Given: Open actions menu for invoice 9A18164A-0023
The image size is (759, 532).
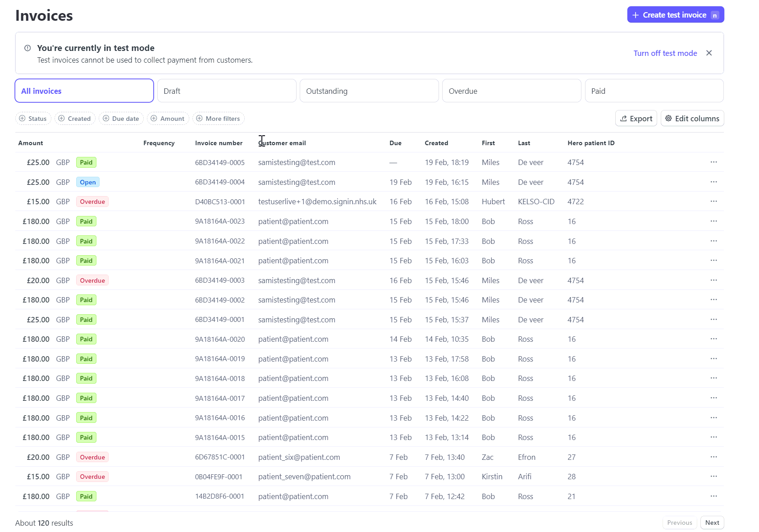Looking at the screenshot, I should [x=713, y=221].
